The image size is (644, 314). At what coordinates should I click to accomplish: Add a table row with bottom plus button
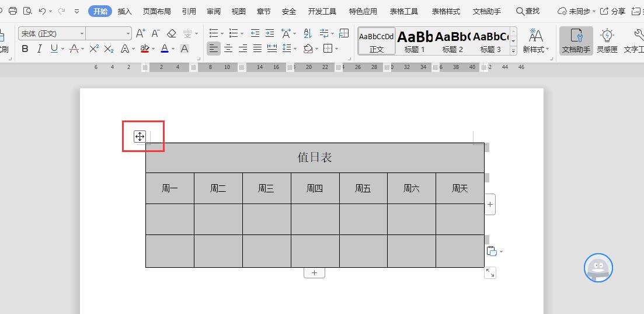pos(314,272)
